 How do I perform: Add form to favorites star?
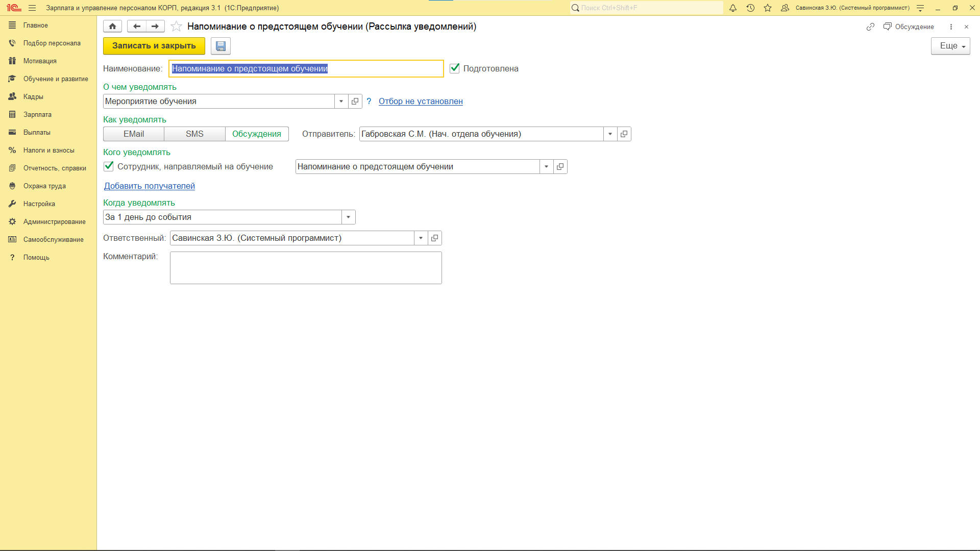pyautogui.click(x=176, y=27)
